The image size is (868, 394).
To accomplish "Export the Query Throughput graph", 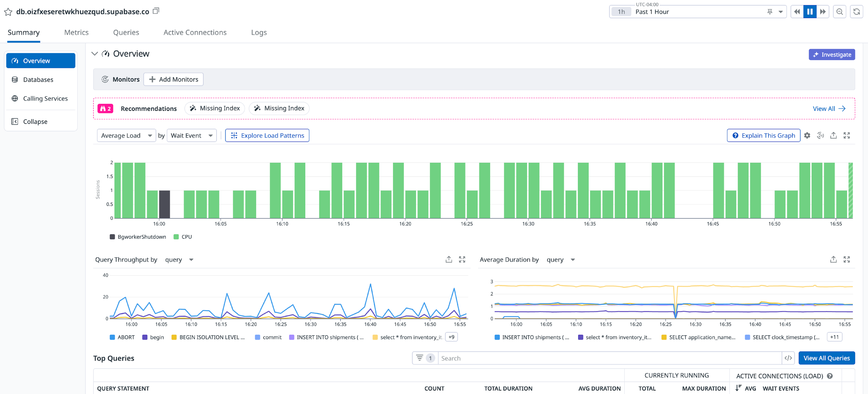I will [x=449, y=259].
